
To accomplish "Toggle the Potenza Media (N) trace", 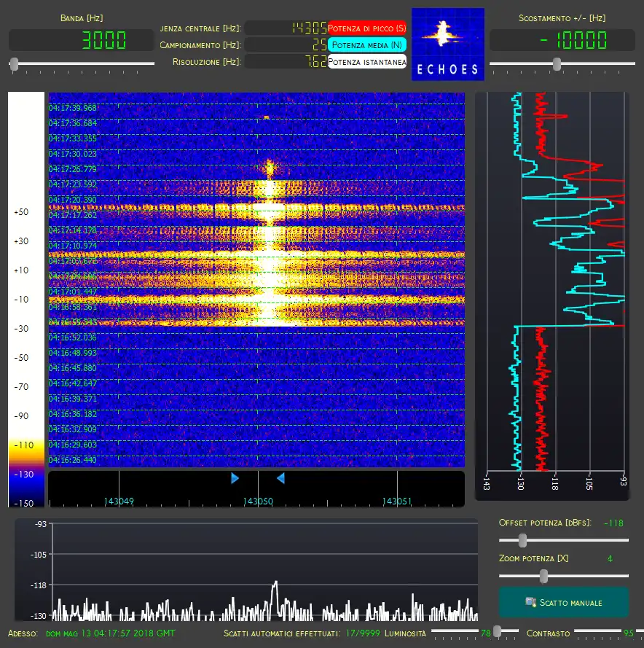I will 367,44.
